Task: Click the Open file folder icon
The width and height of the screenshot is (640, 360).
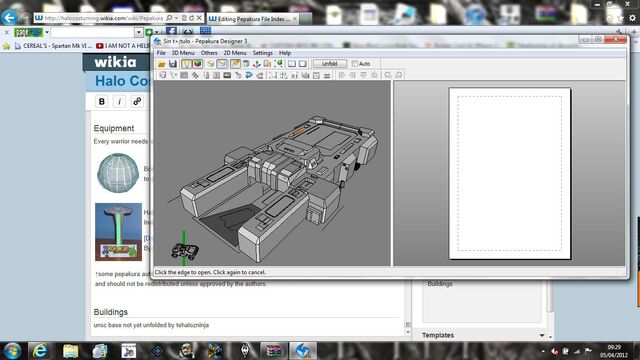Action: (162, 64)
